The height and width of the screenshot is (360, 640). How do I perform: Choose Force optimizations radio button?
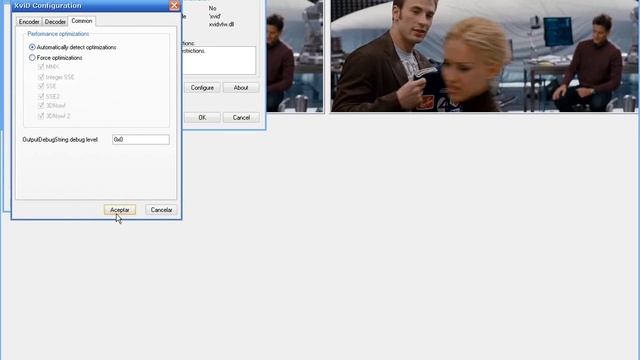coord(32,58)
